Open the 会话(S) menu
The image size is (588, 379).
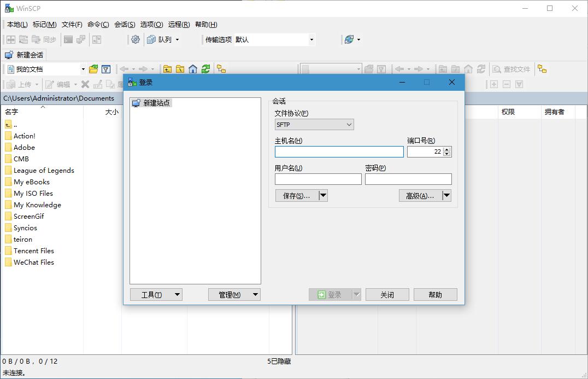pos(125,24)
